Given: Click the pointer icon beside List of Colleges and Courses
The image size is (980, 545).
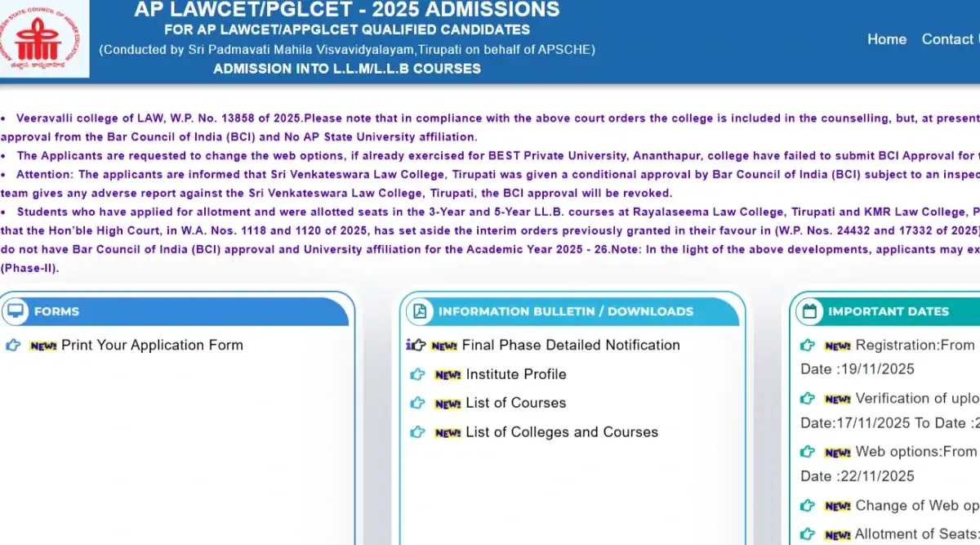Looking at the screenshot, I should tap(418, 432).
